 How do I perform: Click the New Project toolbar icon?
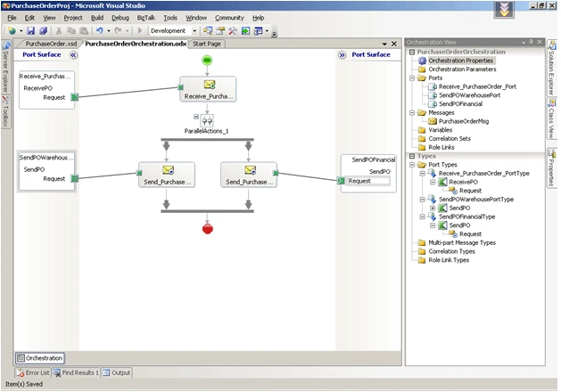12,30
